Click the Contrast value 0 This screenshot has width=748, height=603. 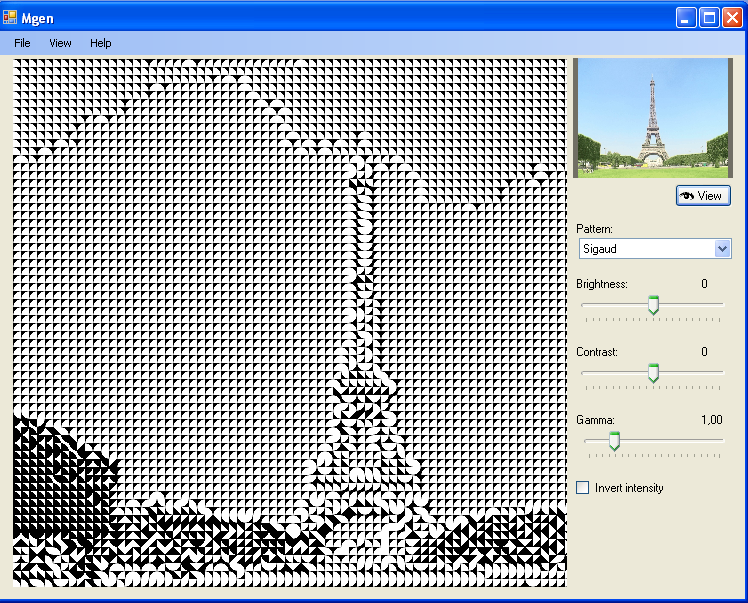704,352
